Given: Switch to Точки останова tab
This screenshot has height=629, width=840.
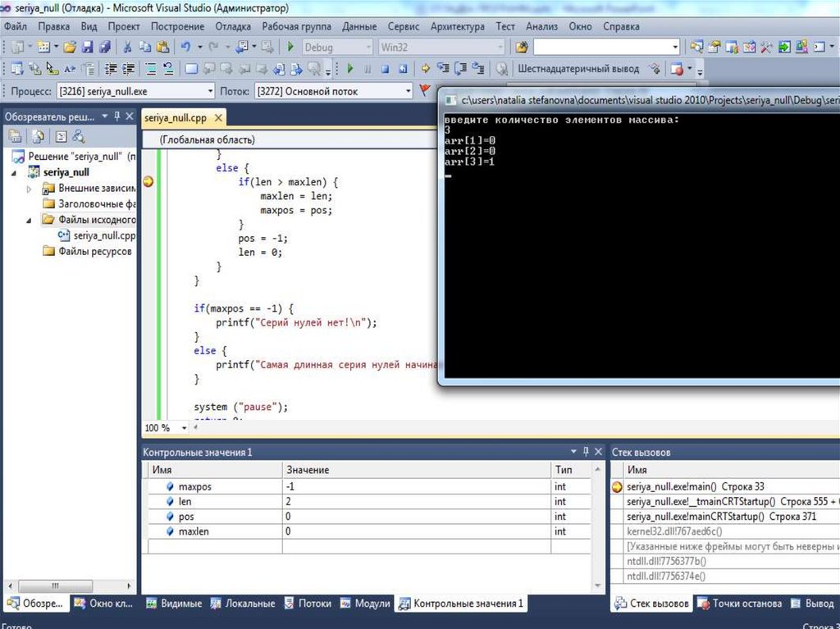Looking at the screenshot, I should tap(746, 604).
